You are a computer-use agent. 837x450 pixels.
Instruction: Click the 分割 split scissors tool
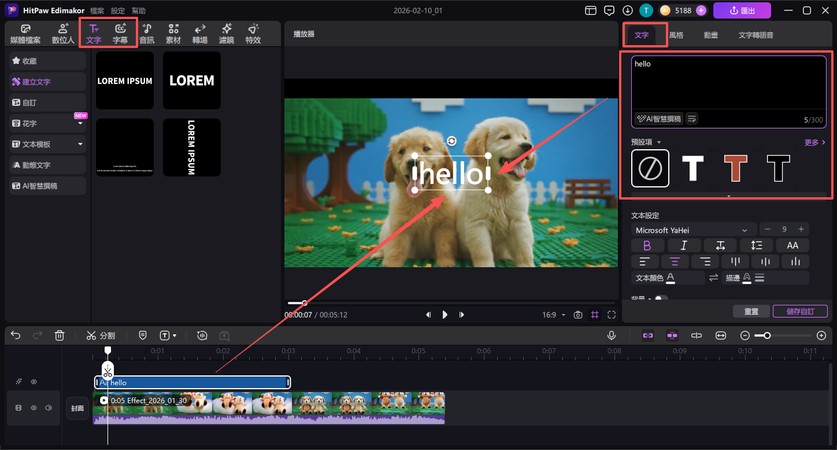click(x=100, y=335)
